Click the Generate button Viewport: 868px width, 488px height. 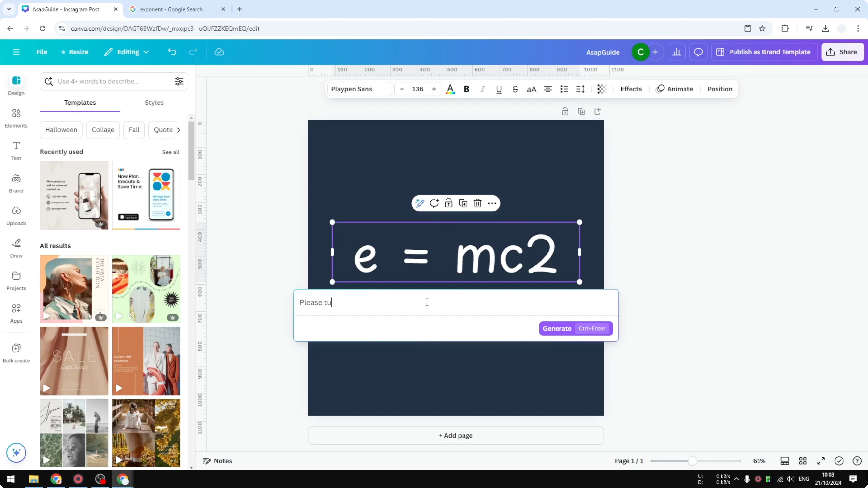557,328
